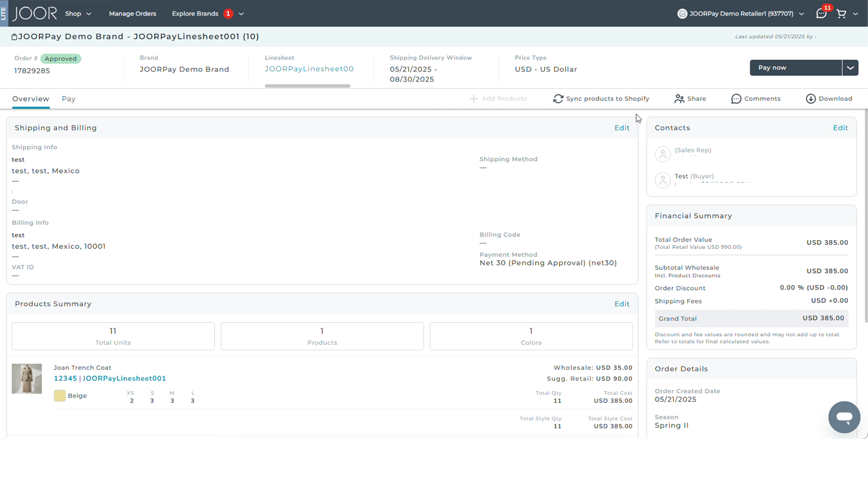Screen dimensions: 868x488
Task: Open the shopping cart icon
Action: pos(841,14)
